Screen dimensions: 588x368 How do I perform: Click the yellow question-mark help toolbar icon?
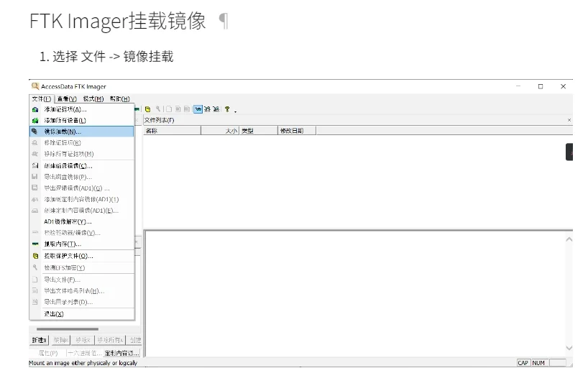click(x=227, y=109)
